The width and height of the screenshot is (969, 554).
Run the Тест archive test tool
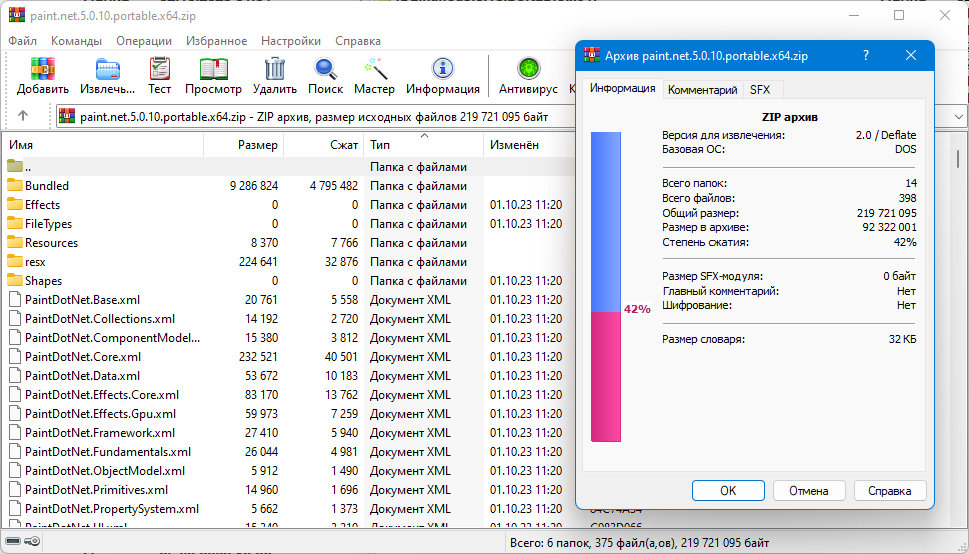click(159, 69)
